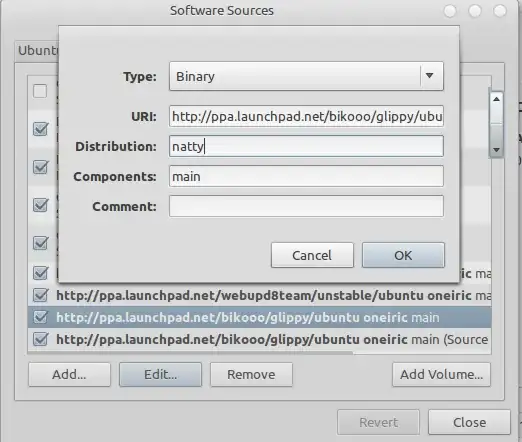Click the Edit... button
522x442 pixels.
[x=160, y=375]
